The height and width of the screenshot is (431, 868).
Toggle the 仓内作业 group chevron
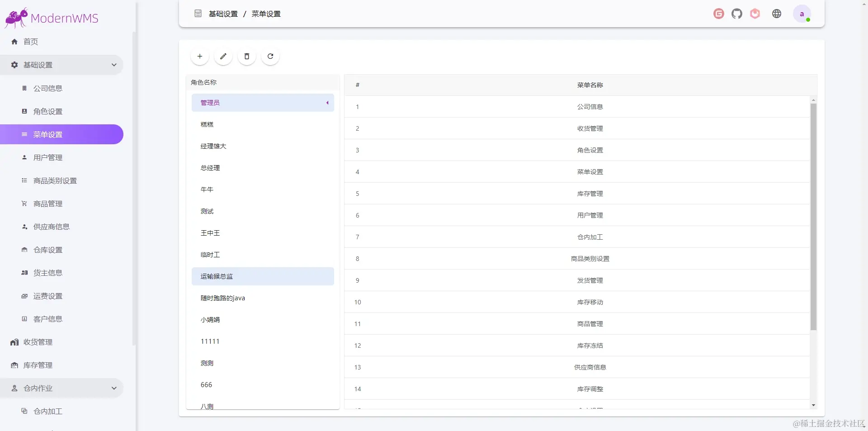point(114,388)
